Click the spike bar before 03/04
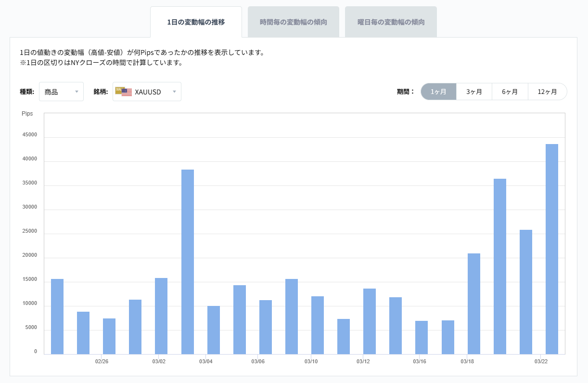 187,260
